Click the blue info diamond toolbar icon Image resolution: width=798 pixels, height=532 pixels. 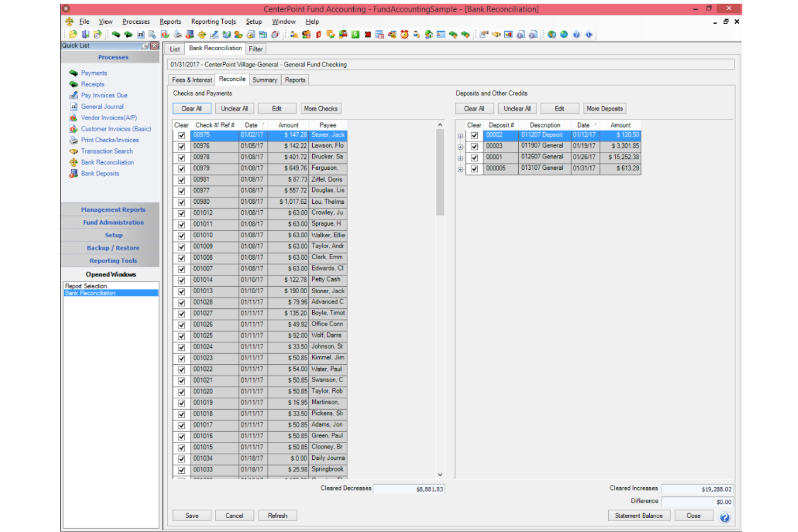[x=589, y=34]
